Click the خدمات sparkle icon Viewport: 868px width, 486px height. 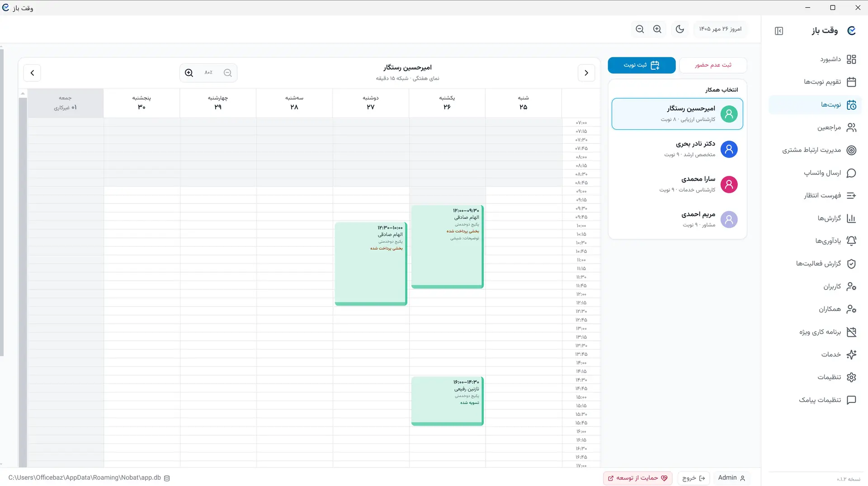click(851, 354)
